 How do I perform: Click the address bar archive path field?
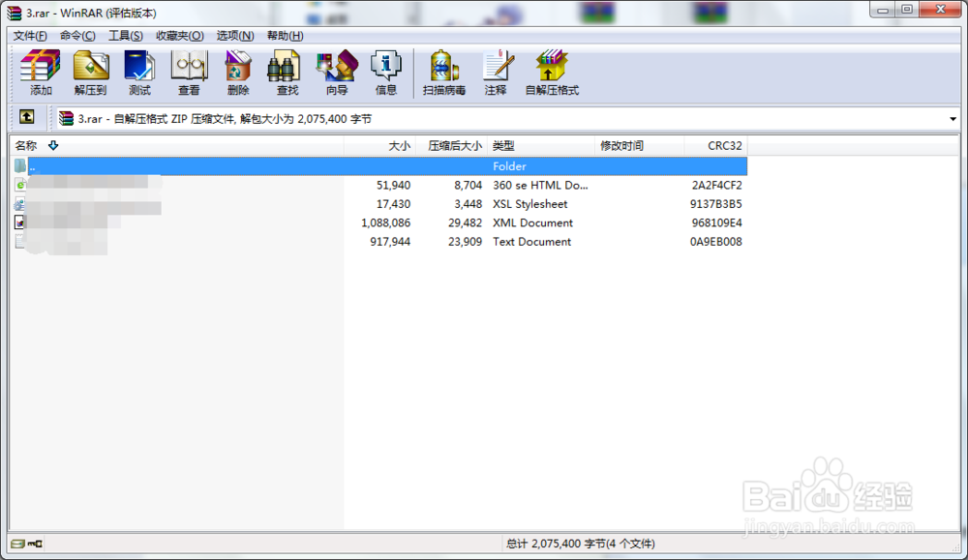tap(506, 119)
